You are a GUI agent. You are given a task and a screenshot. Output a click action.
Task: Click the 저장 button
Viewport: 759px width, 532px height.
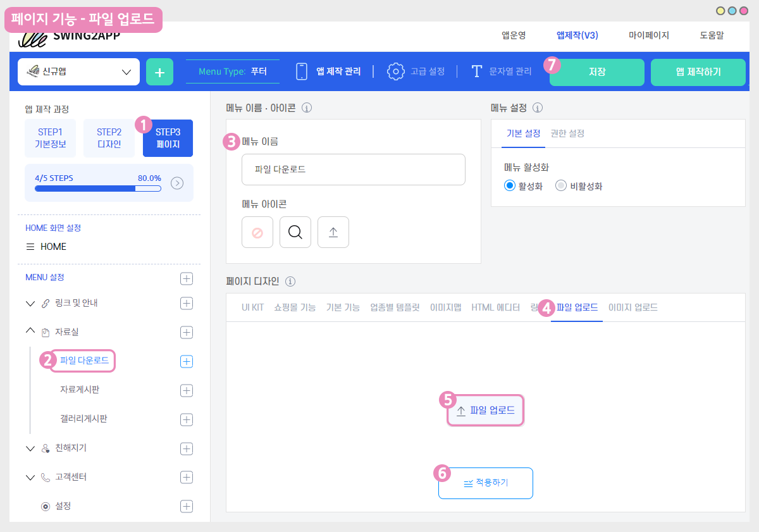(596, 72)
